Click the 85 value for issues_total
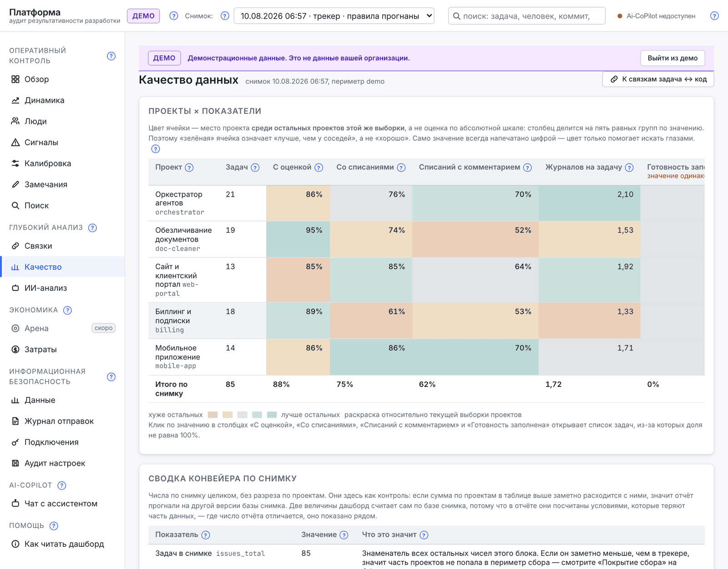Viewport: 728px width, 569px height. tap(306, 554)
